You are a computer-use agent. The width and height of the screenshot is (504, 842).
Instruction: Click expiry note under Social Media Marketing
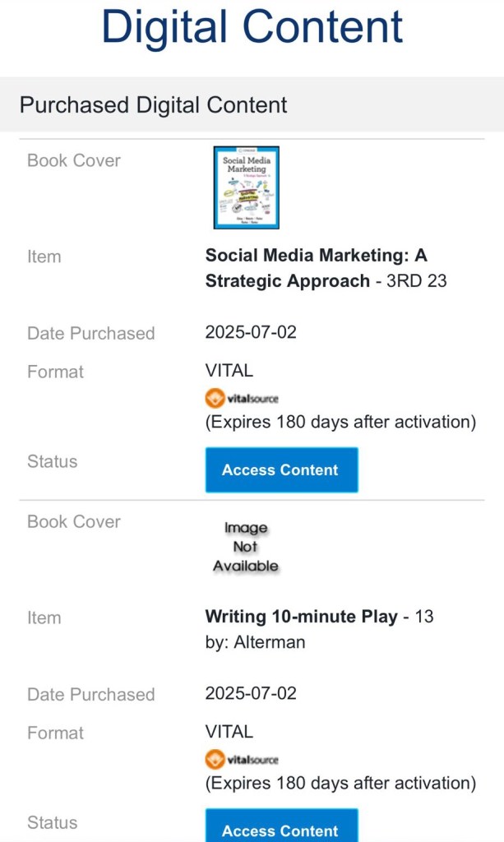tap(340, 422)
